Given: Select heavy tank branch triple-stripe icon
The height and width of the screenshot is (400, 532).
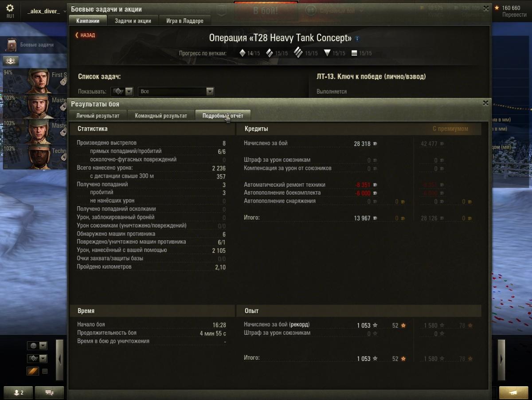Looking at the screenshot, I should click(298, 53).
